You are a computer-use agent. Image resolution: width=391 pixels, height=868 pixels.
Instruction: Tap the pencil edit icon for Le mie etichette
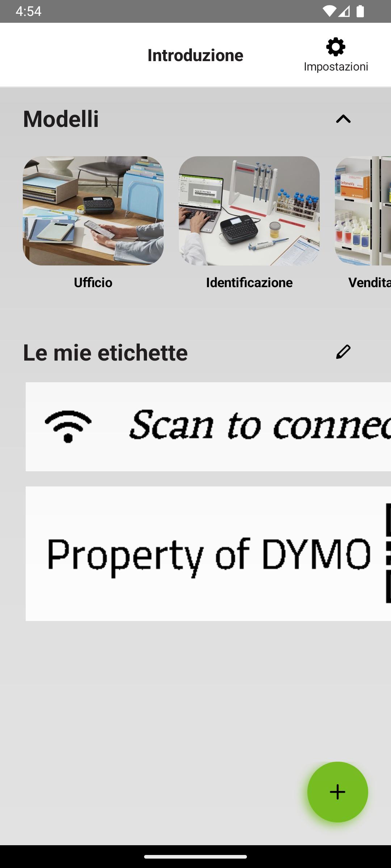point(343,352)
